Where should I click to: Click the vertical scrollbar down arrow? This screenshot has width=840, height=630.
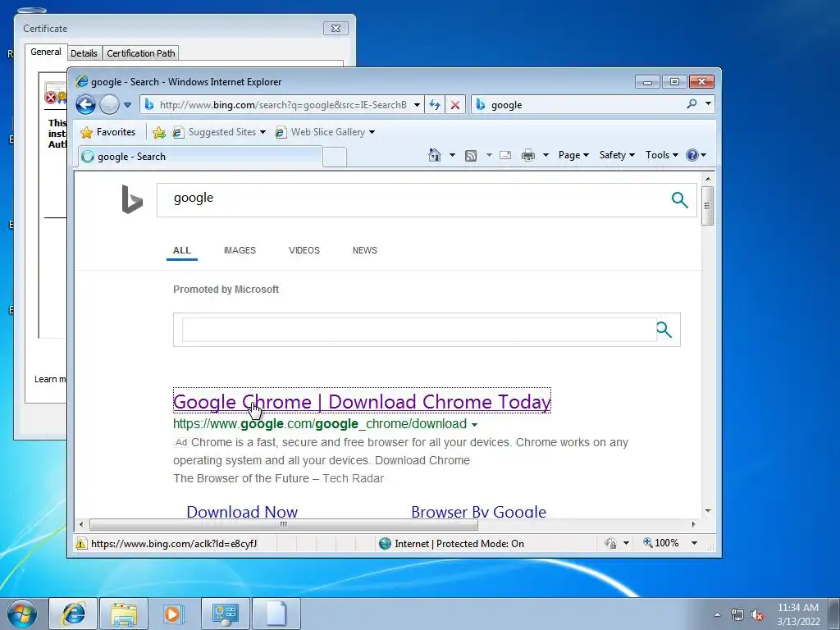708,511
